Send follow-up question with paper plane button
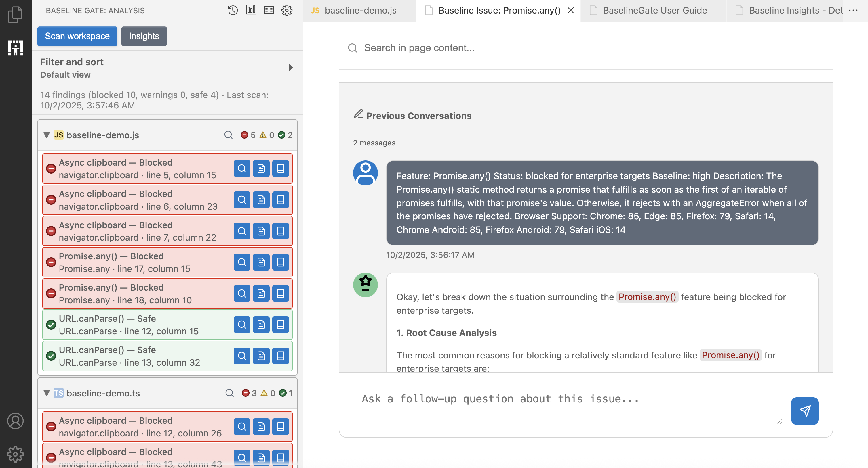This screenshot has height=468, width=868. [x=804, y=411]
